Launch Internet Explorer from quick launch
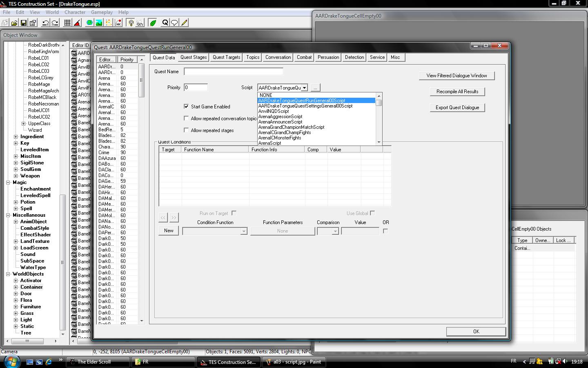This screenshot has height=368, width=588. point(49,362)
